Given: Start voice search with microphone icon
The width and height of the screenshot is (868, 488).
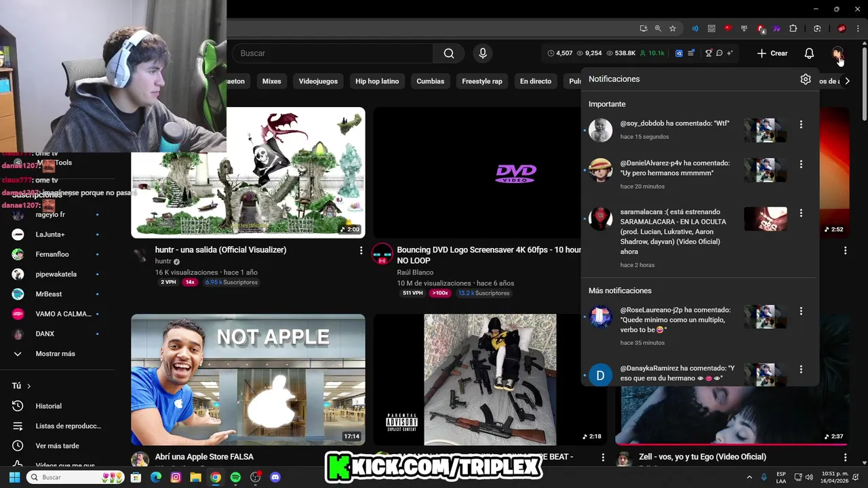Looking at the screenshot, I should tap(483, 54).
